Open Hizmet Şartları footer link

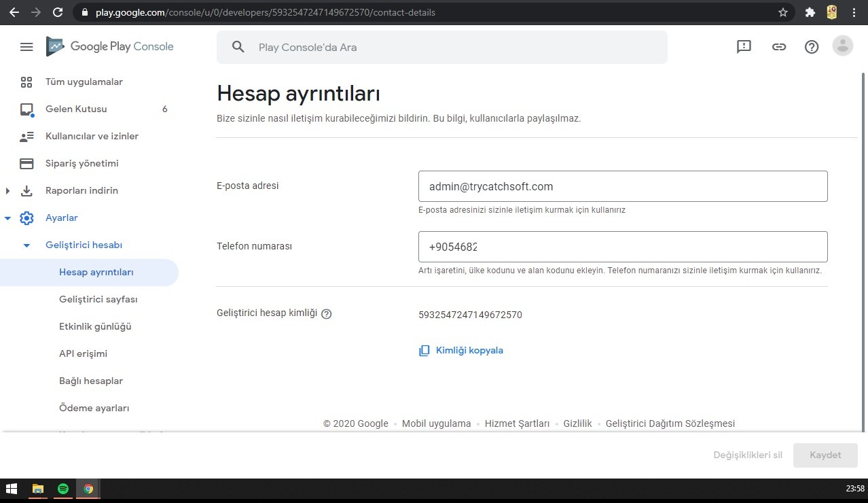517,423
